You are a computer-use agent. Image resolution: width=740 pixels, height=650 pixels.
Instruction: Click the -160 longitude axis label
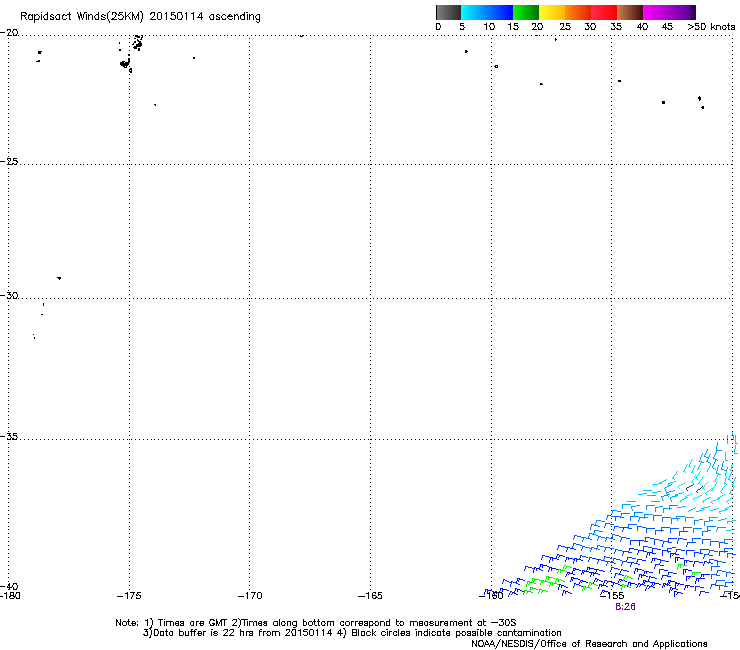[x=491, y=596]
